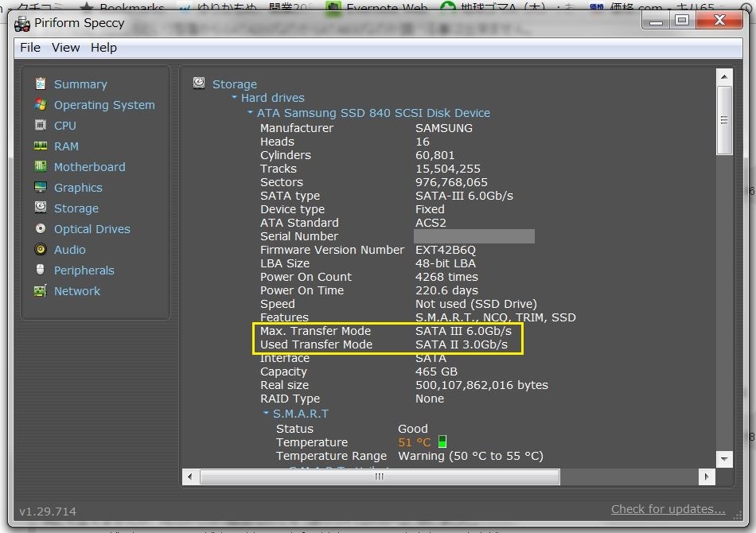This screenshot has width=756, height=533.
Task: Click the Power On Time value 220.6 days
Action: pyautogui.click(x=446, y=290)
